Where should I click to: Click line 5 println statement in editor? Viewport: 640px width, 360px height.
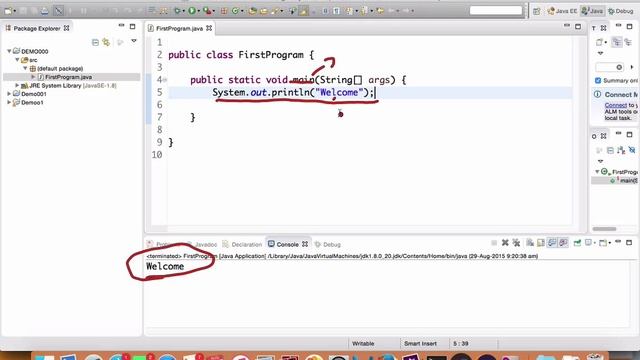(293, 93)
